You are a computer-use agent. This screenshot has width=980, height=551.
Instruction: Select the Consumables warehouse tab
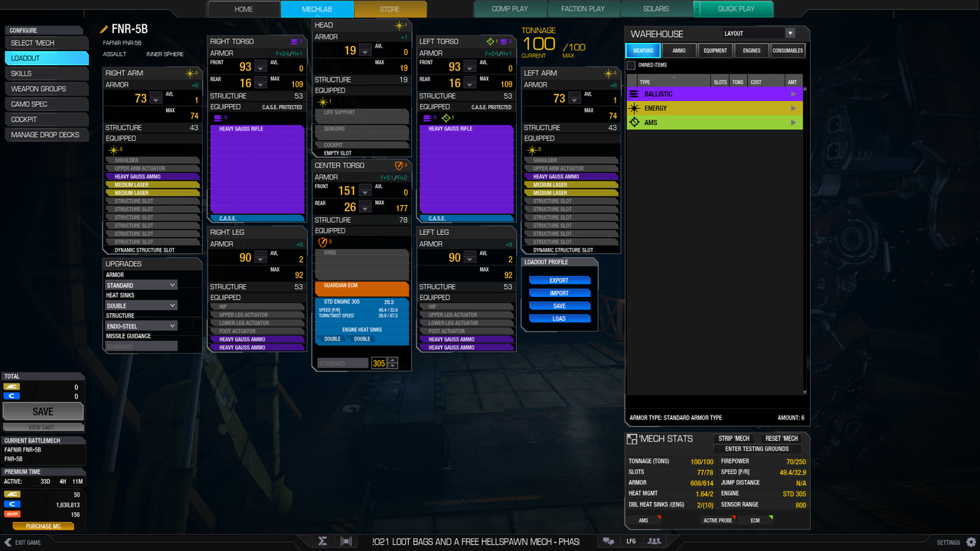coord(788,51)
